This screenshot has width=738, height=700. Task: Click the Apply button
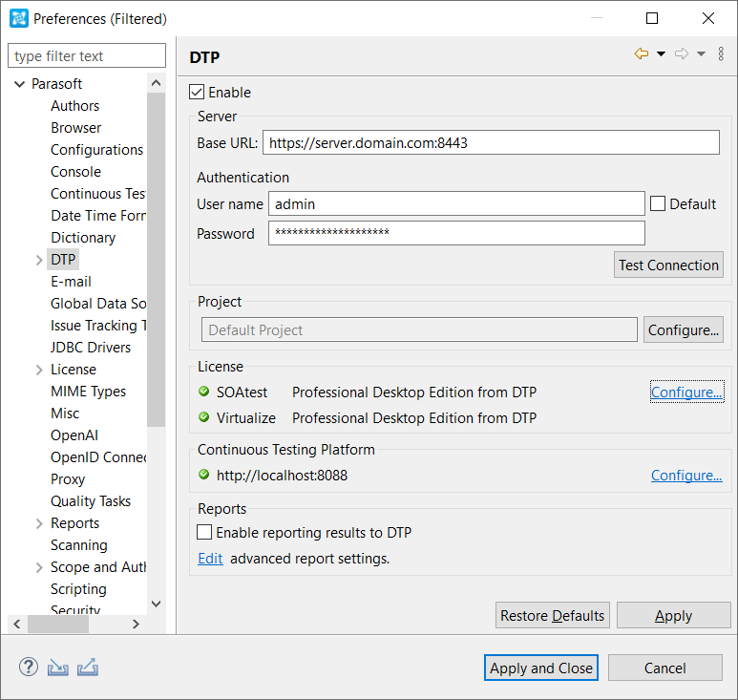pyautogui.click(x=673, y=615)
